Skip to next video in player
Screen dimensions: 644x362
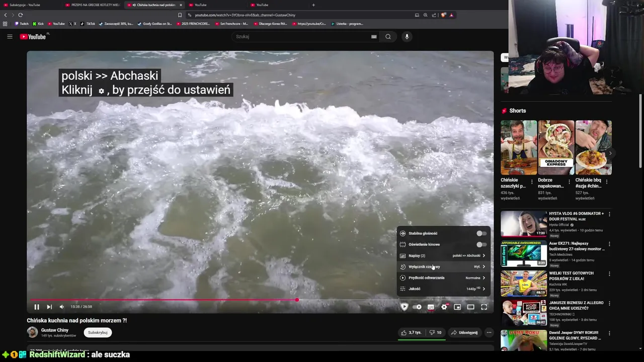pyautogui.click(x=49, y=307)
